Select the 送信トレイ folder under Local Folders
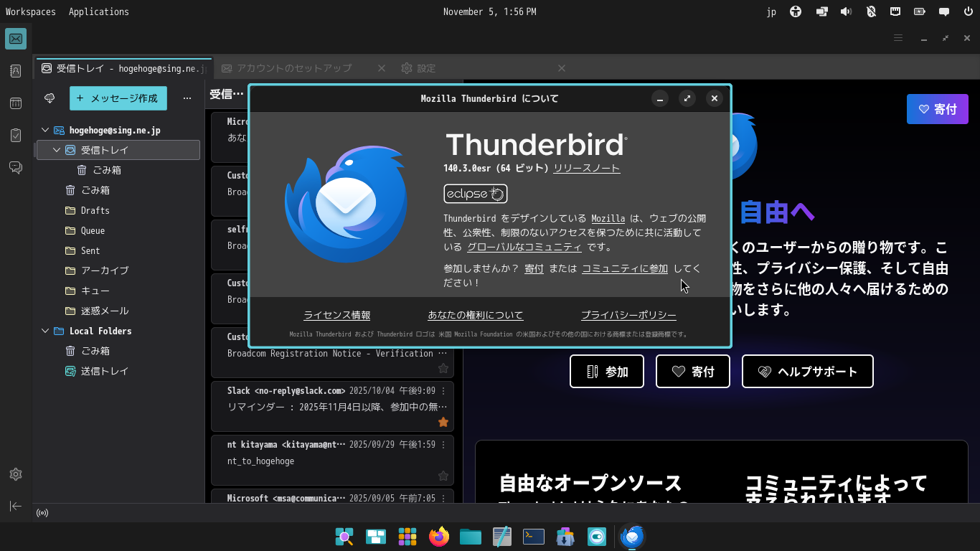The height and width of the screenshot is (551, 980). click(118, 371)
